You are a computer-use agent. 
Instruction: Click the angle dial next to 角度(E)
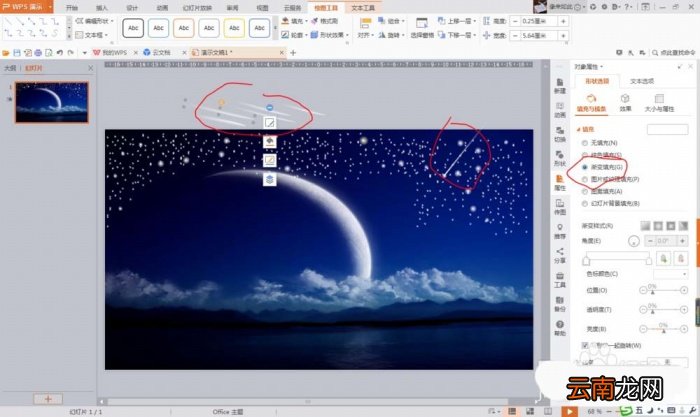tap(633, 241)
